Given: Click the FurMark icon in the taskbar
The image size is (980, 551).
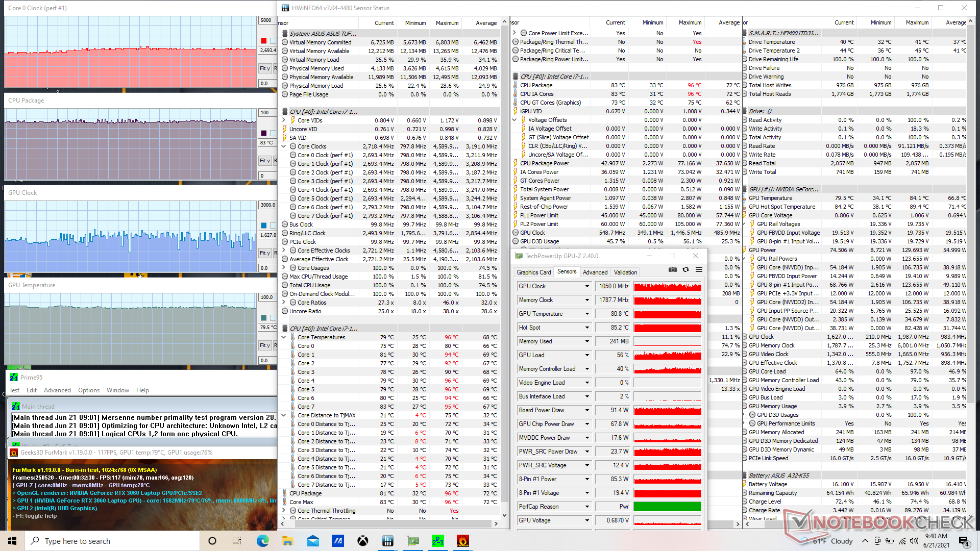Looking at the screenshot, I should [462, 541].
